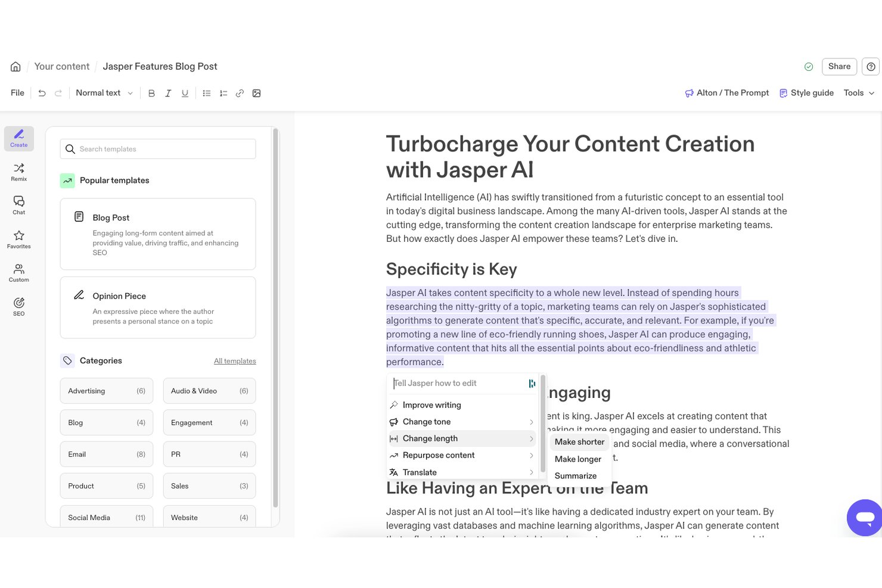Open the Create sidebar panel
Image resolution: width=882 pixels, height=588 pixels.
pos(19,138)
